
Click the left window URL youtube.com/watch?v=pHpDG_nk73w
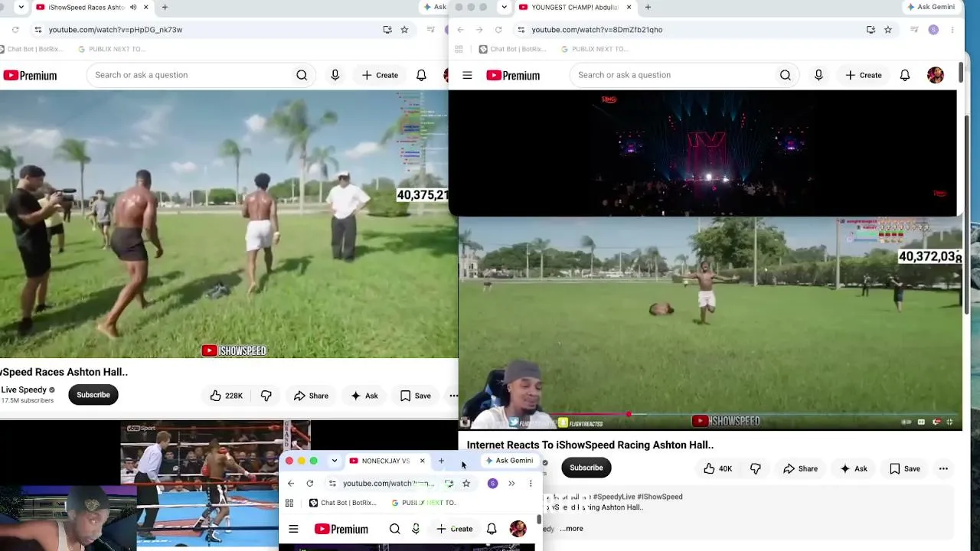[116, 30]
